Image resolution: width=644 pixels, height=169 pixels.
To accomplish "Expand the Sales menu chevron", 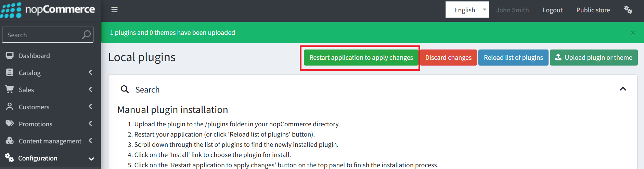I will (x=90, y=89).
